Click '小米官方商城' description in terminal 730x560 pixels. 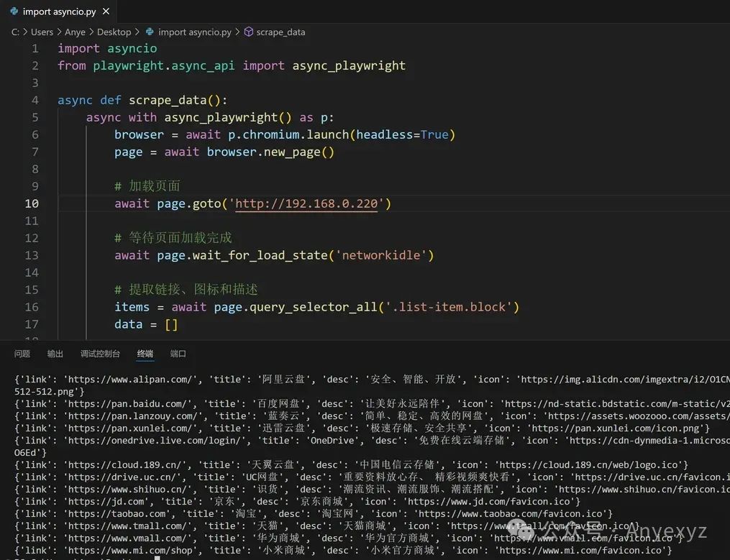[x=402, y=550]
